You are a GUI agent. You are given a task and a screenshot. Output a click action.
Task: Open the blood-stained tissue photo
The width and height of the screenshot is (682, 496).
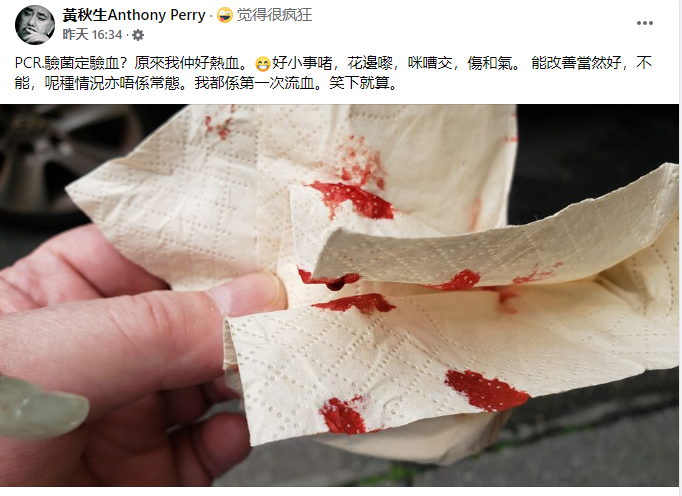pyautogui.click(x=339, y=295)
